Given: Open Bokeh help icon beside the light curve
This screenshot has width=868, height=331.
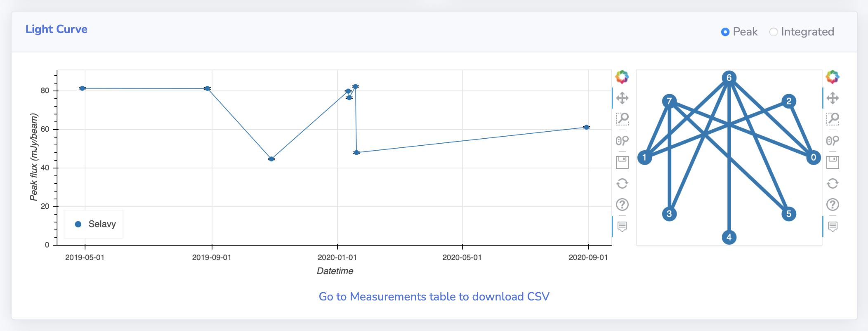Looking at the screenshot, I should (x=622, y=205).
